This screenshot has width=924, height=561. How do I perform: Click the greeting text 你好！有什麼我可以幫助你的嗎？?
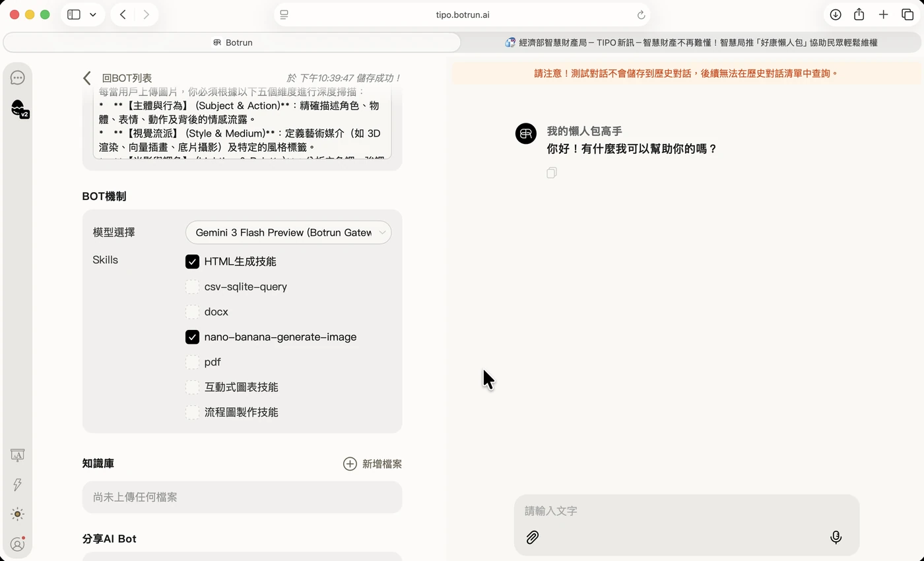[x=632, y=149]
